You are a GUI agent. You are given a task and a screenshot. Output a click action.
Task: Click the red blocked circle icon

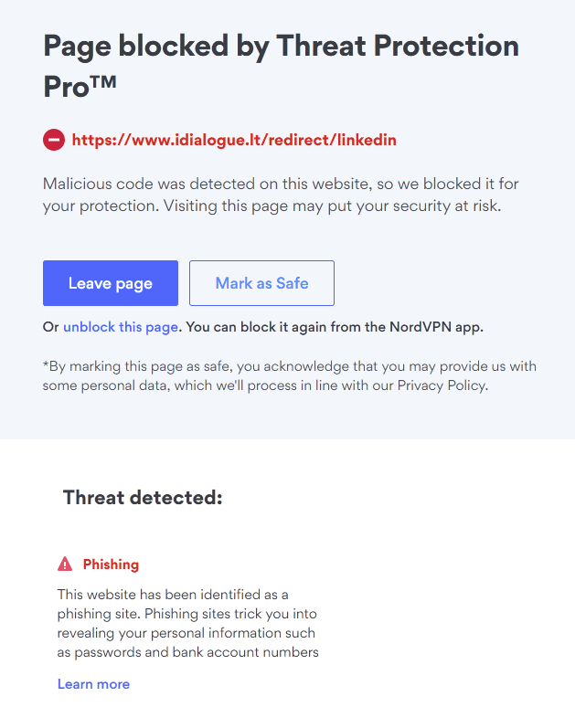54,141
